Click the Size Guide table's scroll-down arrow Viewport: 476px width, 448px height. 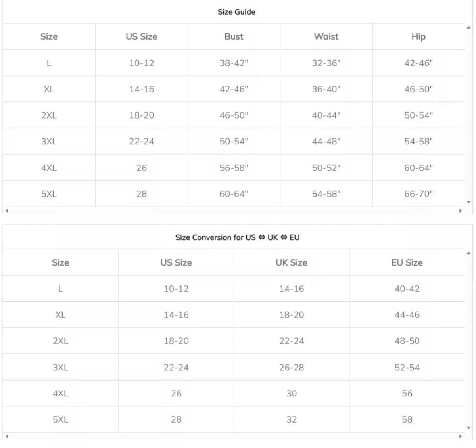click(468, 202)
